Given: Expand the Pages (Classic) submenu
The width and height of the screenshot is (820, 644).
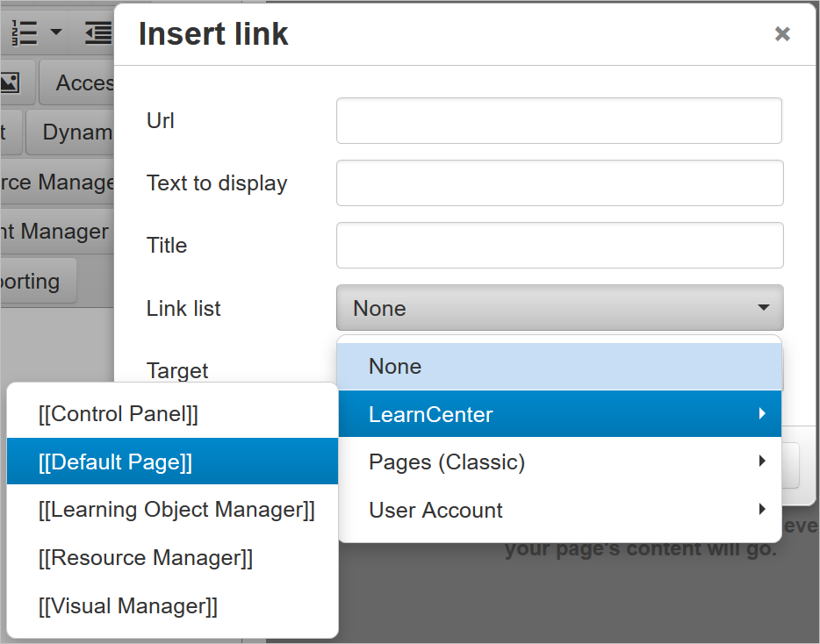Looking at the screenshot, I should tap(559, 462).
